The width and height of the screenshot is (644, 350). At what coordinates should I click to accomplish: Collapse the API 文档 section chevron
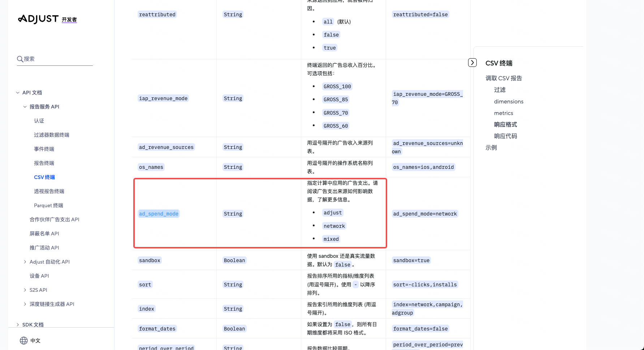pos(18,93)
